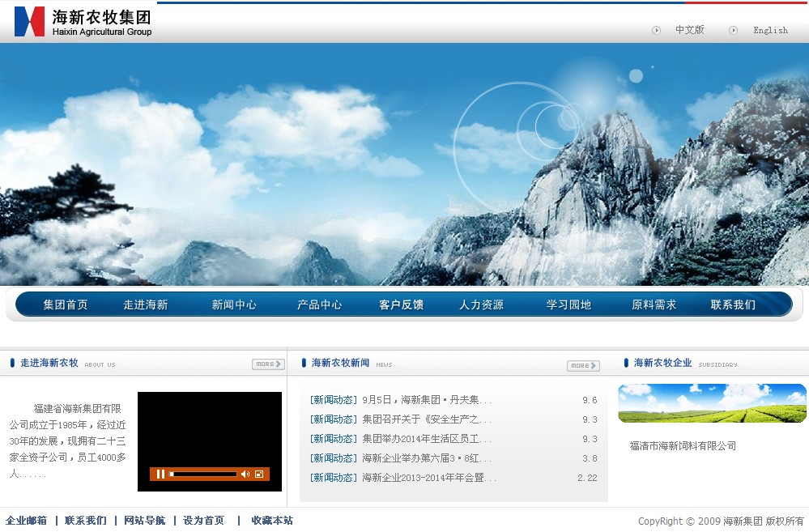Open MORE in the 海新农牧新闻 section
Image resolution: width=809 pixels, height=532 pixels.
pos(583,366)
